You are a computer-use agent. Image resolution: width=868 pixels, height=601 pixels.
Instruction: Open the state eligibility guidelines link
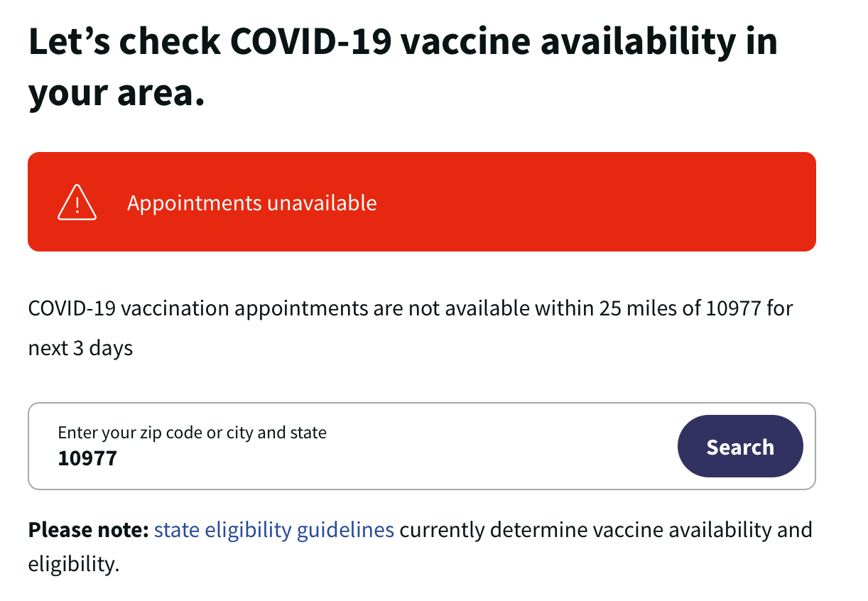274,530
